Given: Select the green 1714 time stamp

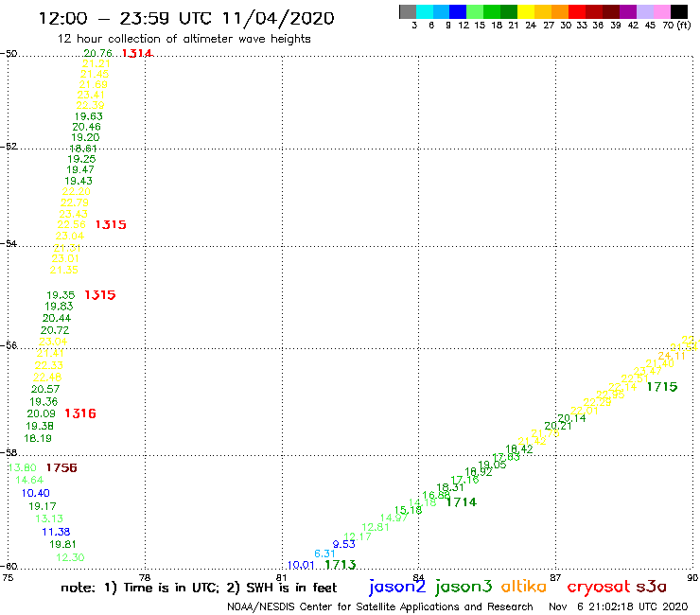Looking at the screenshot, I should point(462,502).
